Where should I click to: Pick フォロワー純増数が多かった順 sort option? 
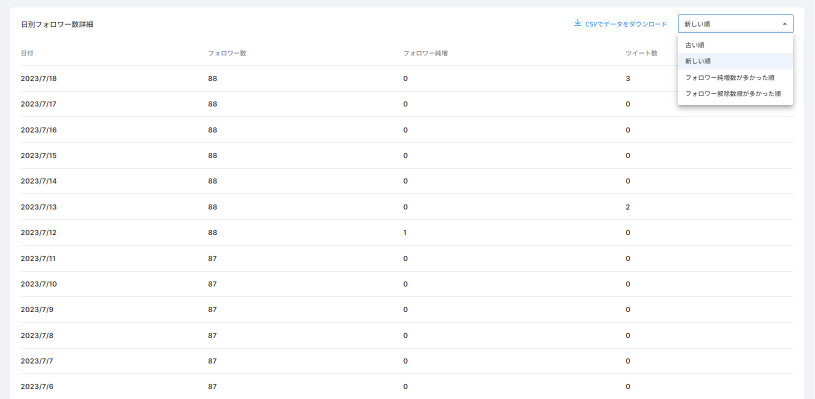pos(735,77)
